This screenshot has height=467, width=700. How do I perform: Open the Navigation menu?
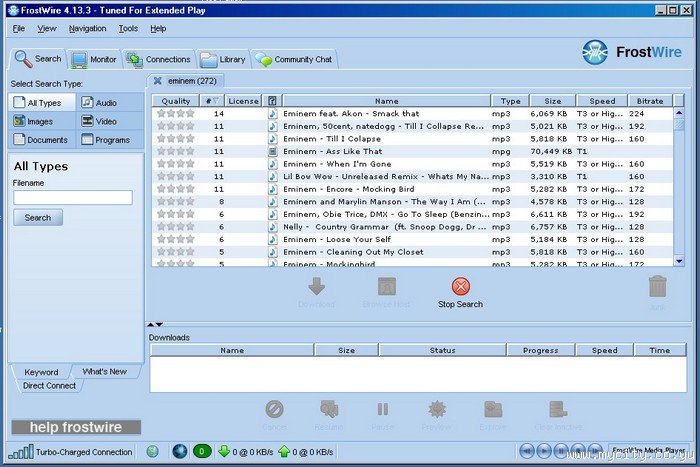click(88, 29)
